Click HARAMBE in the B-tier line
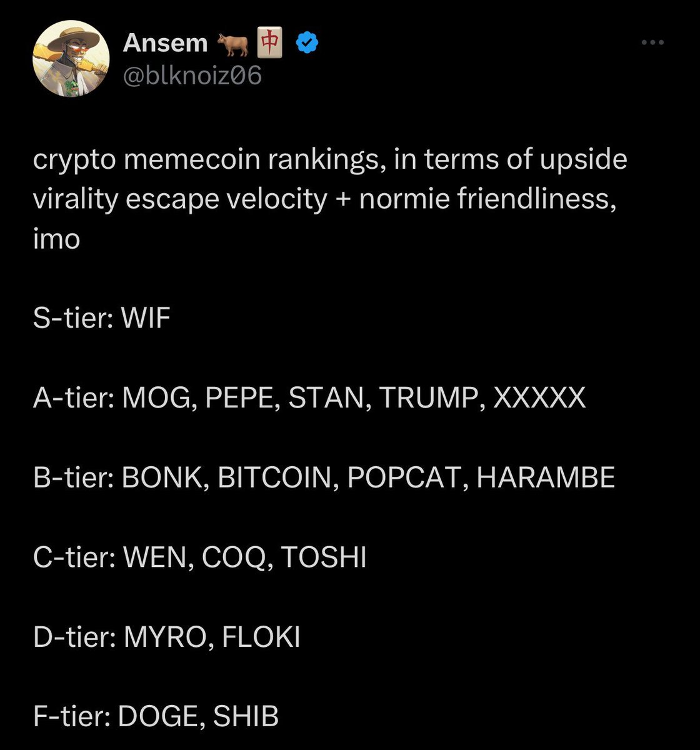Viewport: 700px width, 750px height. point(546,478)
